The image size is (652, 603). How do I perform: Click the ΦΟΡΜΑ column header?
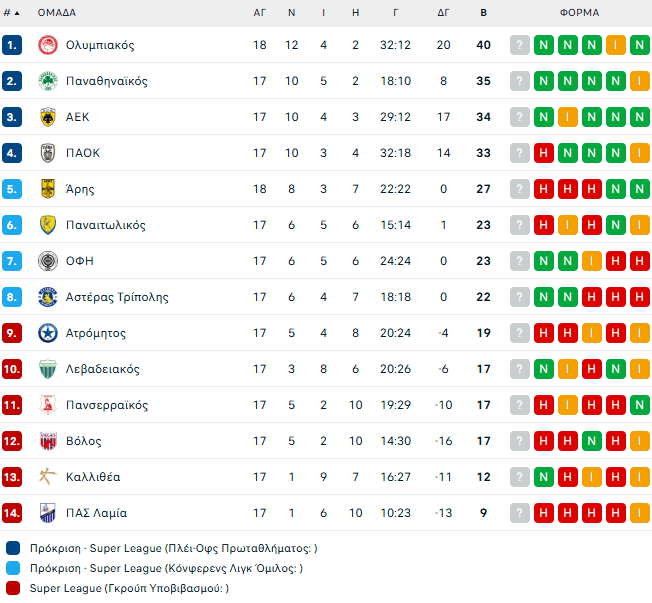coord(580,13)
